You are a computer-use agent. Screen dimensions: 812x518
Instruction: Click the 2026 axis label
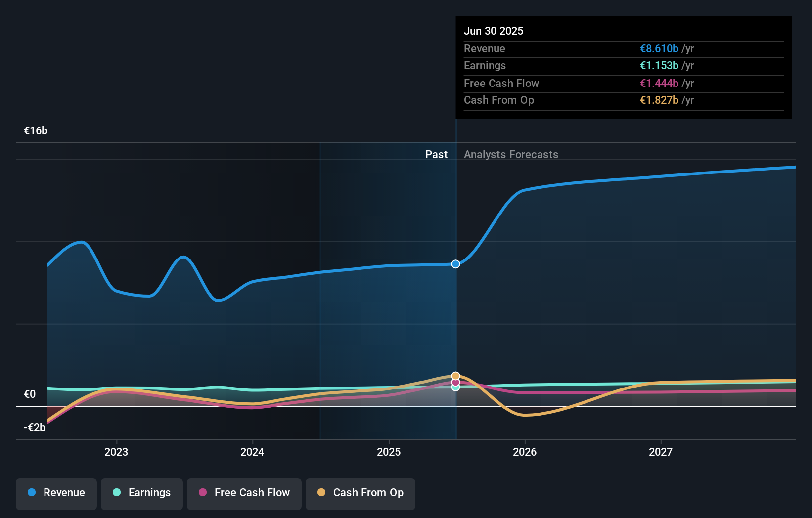click(525, 452)
